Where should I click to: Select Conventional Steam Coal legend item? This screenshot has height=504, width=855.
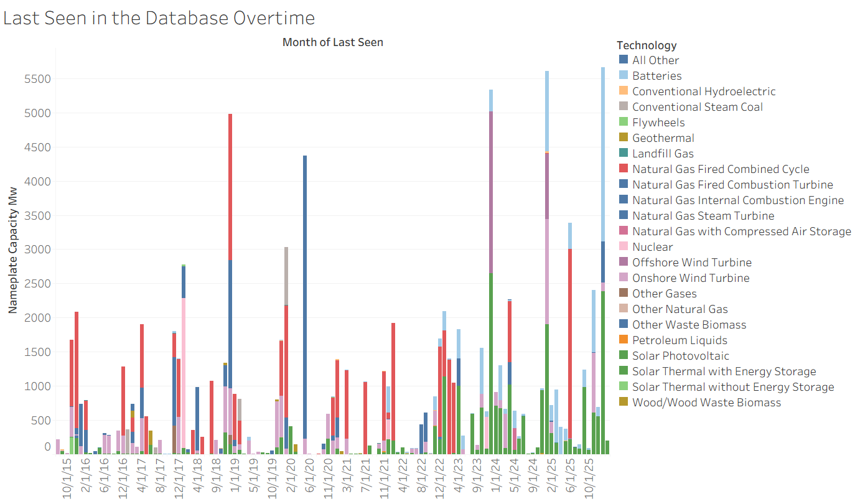click(697, 107)
